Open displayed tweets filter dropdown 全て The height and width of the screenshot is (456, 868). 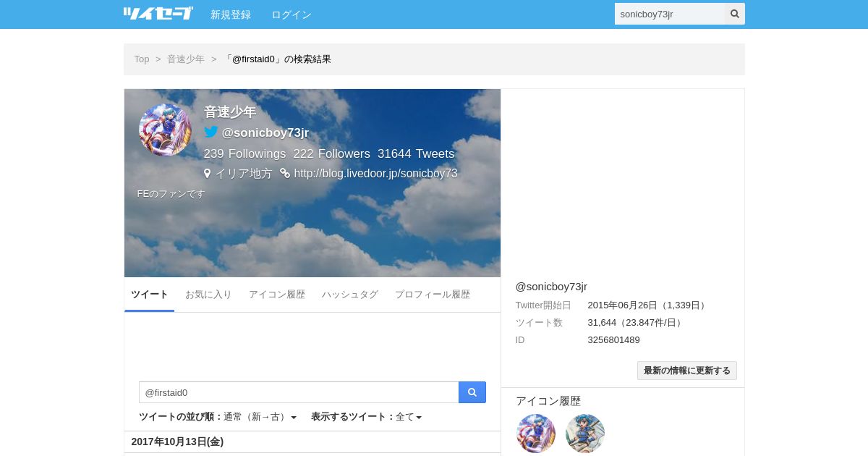[409, 417]
